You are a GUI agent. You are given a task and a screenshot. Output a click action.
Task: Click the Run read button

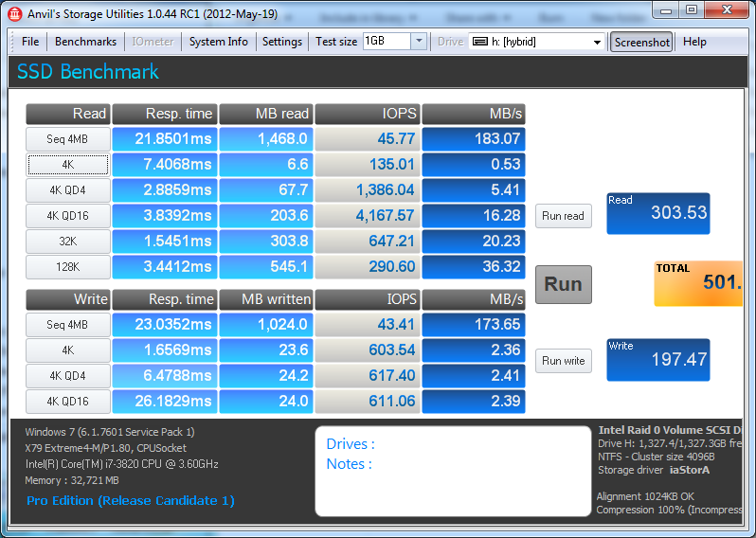point(563,216)
